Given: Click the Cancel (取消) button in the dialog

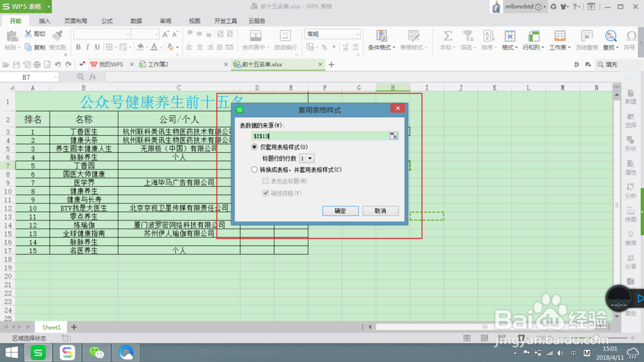Looking at the screenshot, I should [381, 211].
